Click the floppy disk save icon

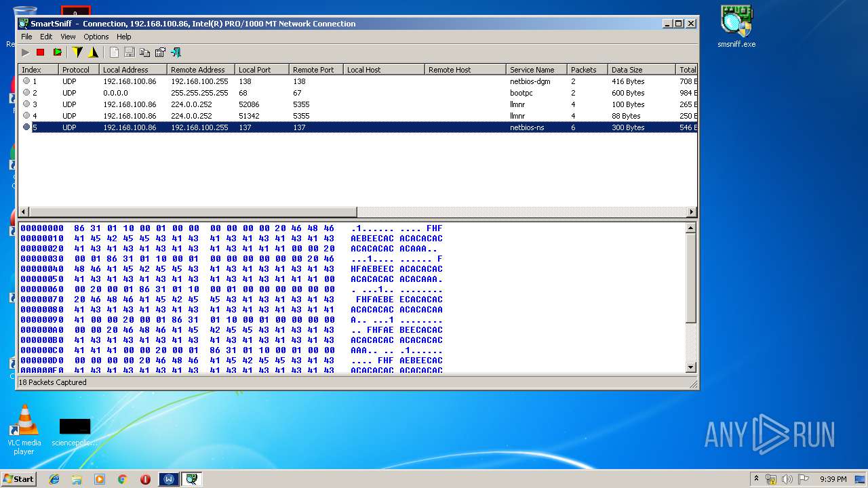coord(129,52)
